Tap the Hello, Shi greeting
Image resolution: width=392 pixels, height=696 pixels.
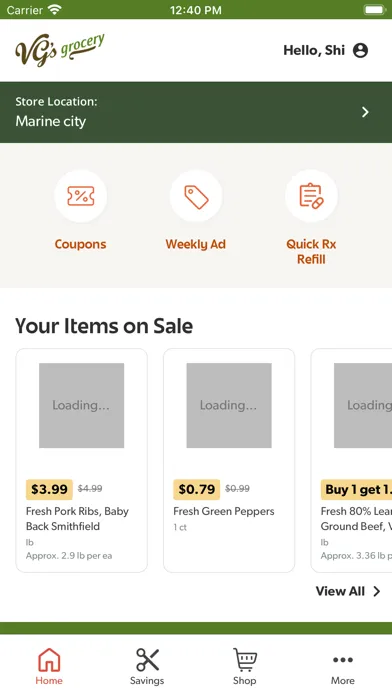point(314,51)
